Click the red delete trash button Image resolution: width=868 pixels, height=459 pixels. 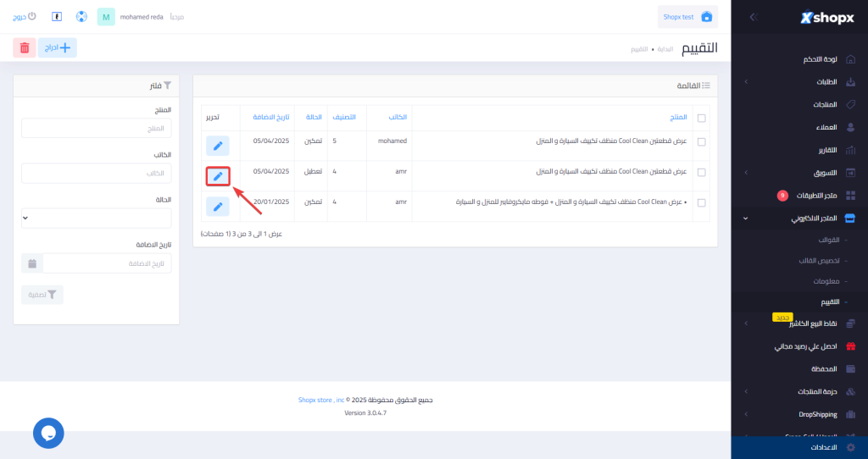point(24,48)
